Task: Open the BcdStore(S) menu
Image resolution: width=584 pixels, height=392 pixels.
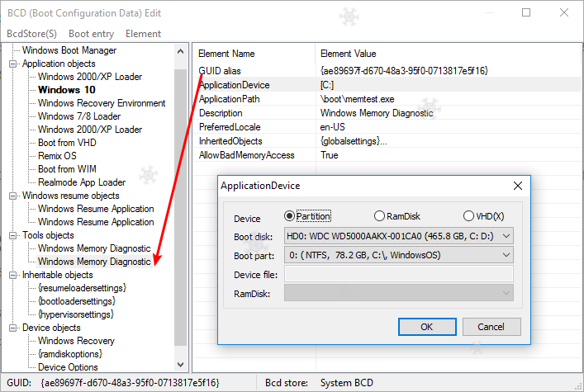Action: (31, 34)
